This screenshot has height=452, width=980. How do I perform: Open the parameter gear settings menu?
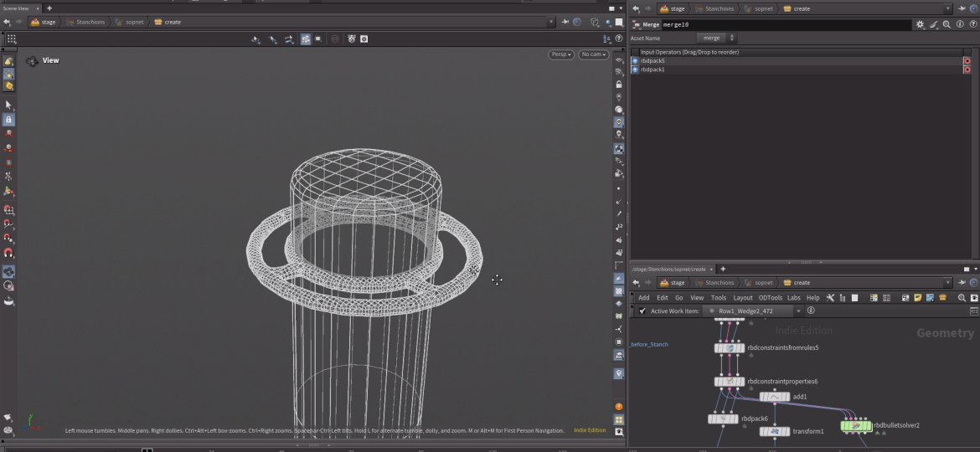(x=921, y=25)
